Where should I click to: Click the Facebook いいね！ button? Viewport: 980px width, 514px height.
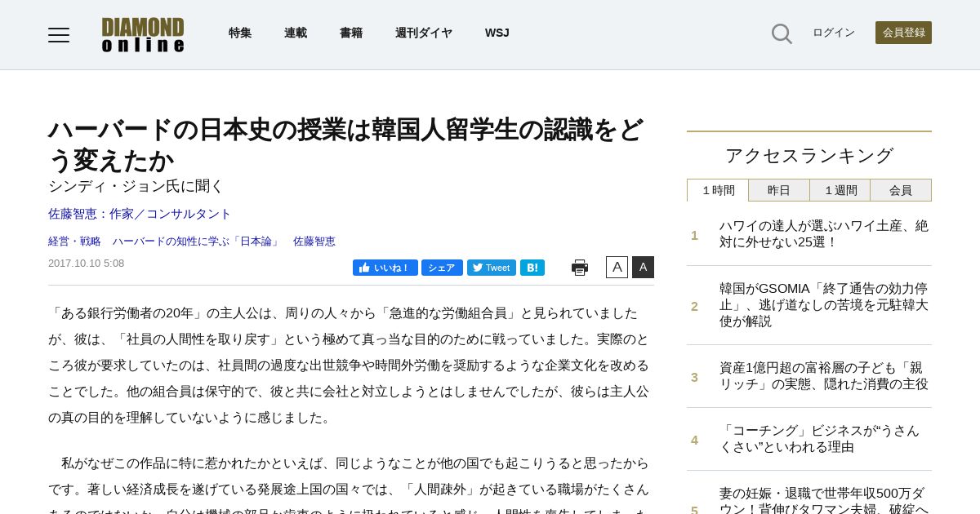click(385, 268)
